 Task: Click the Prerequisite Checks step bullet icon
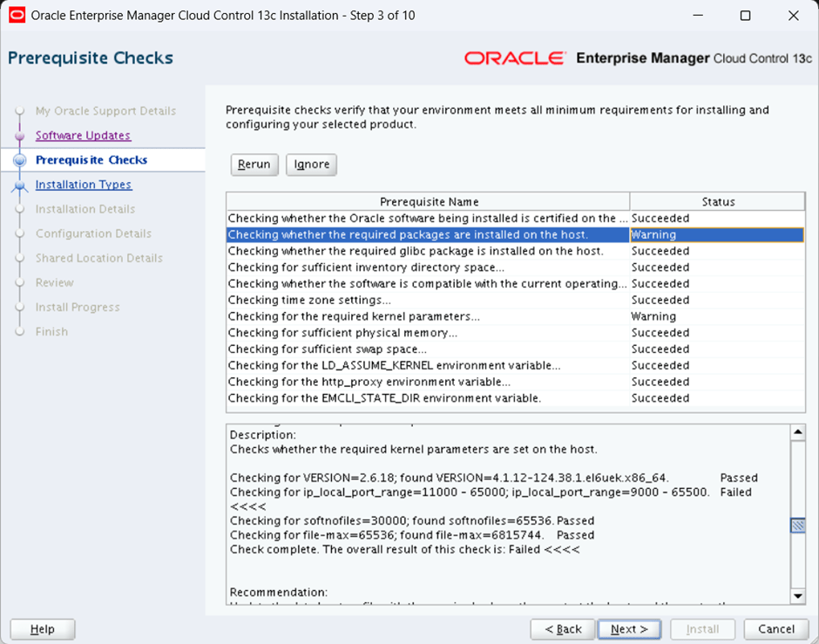click(x=21, y=160)
